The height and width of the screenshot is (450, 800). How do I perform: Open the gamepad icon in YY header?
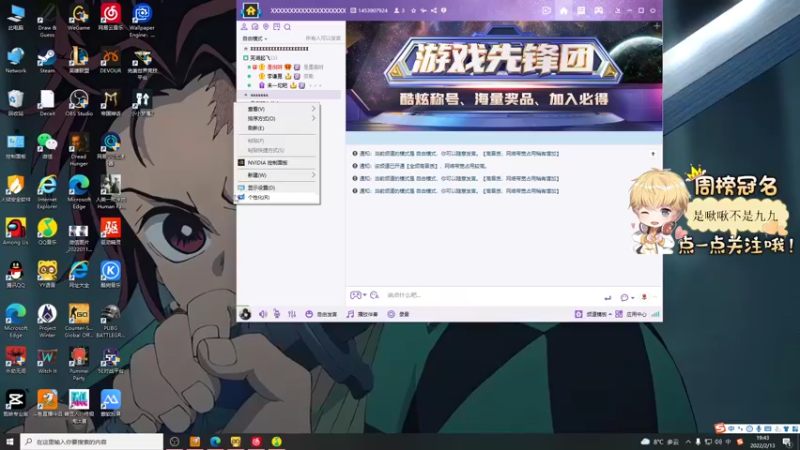click(598, 10)
